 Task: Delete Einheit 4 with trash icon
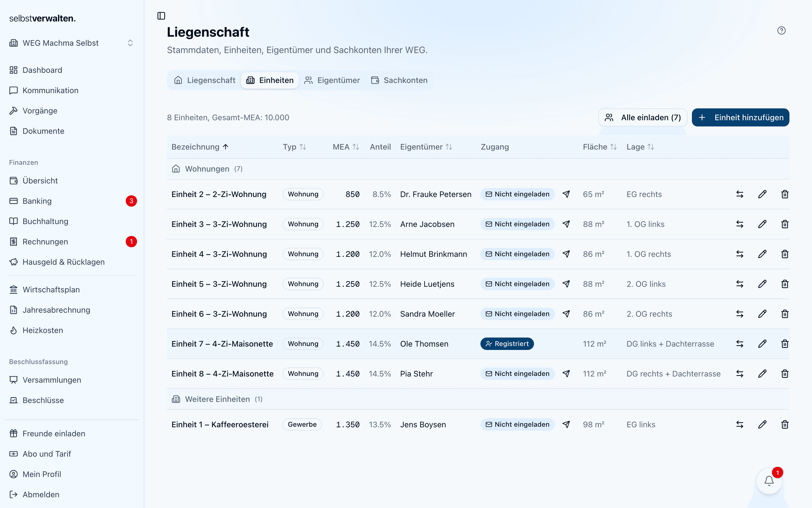pyautogui.click(x=785, y=254)
